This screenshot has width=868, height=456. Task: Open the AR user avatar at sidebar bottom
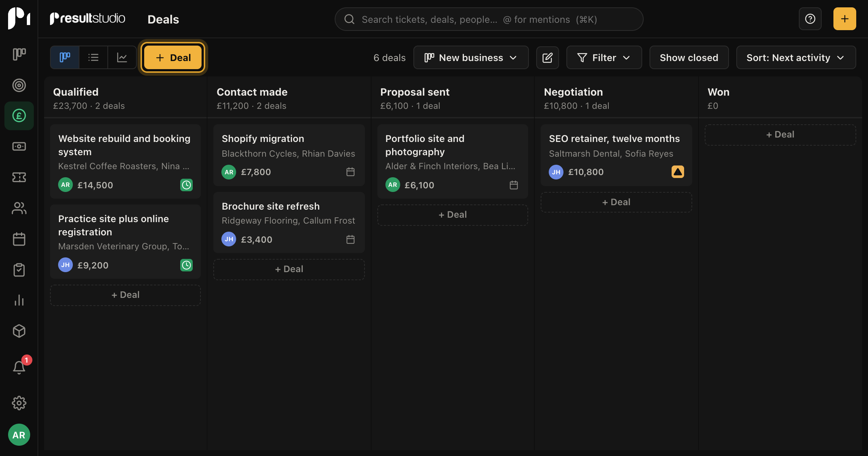point(19,435)
